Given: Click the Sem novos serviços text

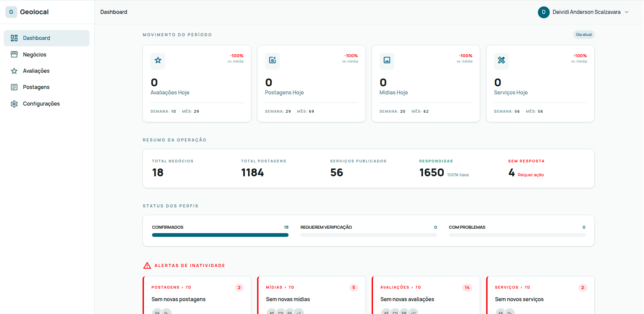Looking at the screenshot, I should [x=519, y=299].
